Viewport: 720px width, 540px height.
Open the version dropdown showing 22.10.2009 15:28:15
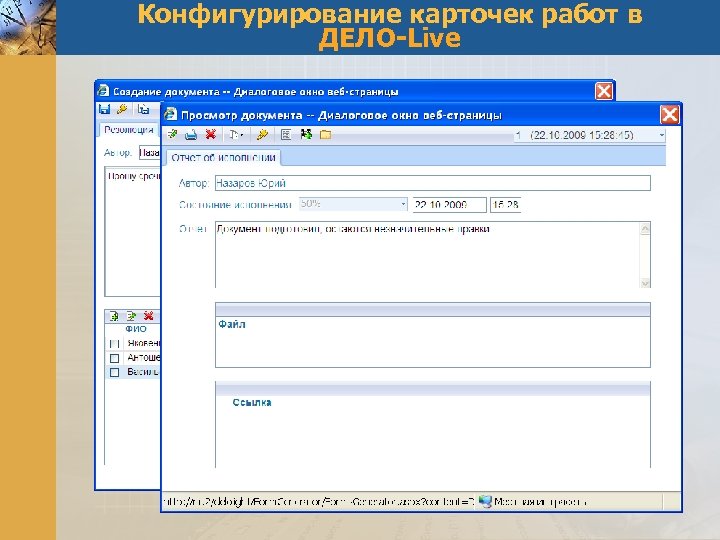[590, 135]
